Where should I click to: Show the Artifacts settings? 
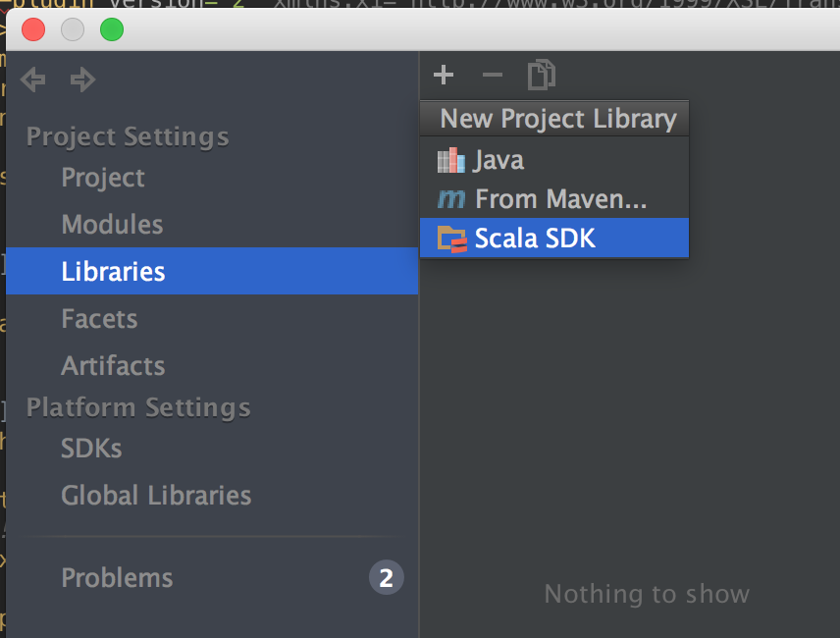113,366
